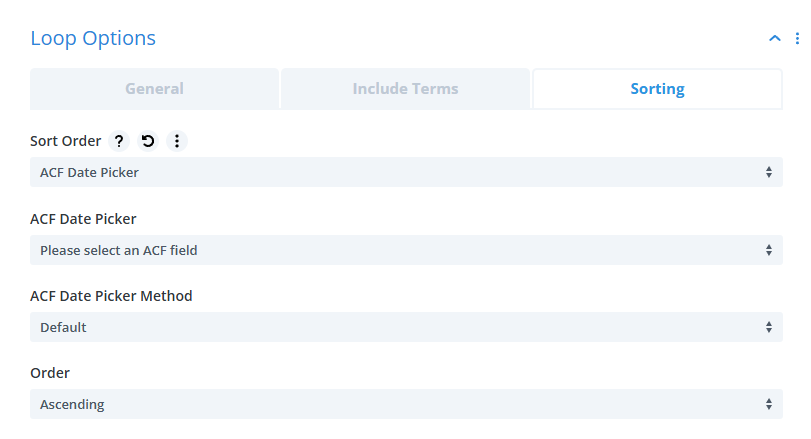811x439 pixels.
Task: Open the Order dropdown showing Ascending
Action: [405, 404]
